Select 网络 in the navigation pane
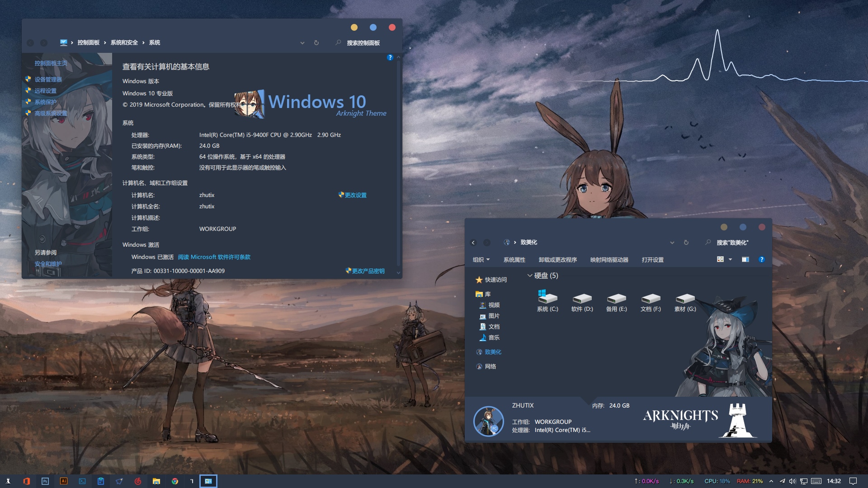The image size is (868, 488). 486,366
